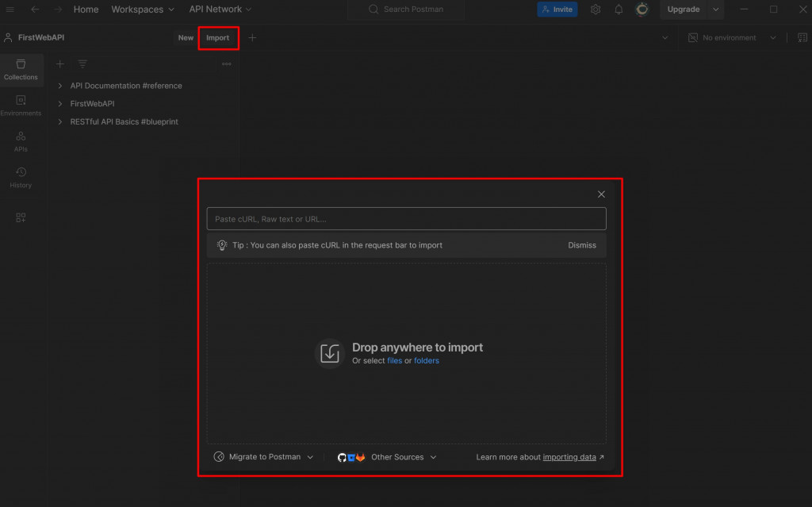
Task: Click the FirstWebAPI workspace name
Action: click(41, 37)
